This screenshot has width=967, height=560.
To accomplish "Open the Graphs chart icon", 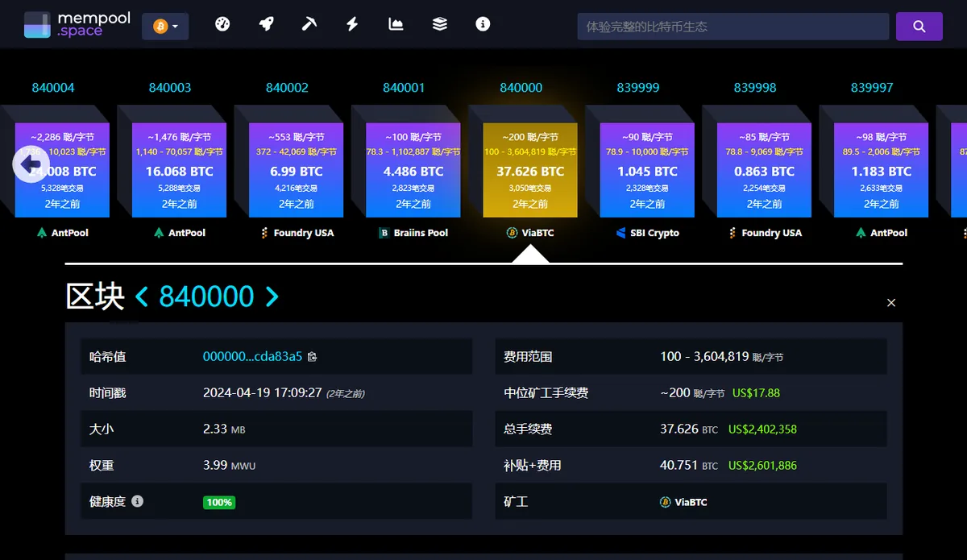I will click(x=396, y=24).
